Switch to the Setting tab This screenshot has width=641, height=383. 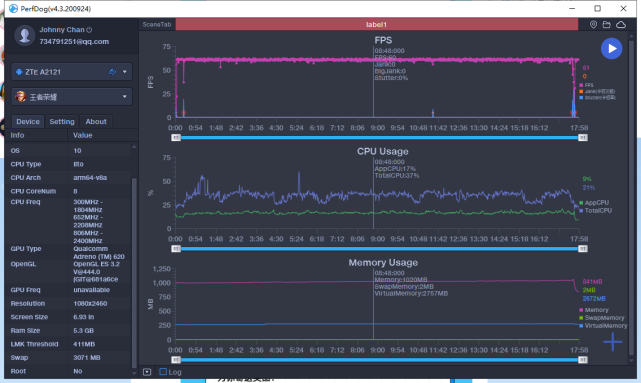click(62, 121)
